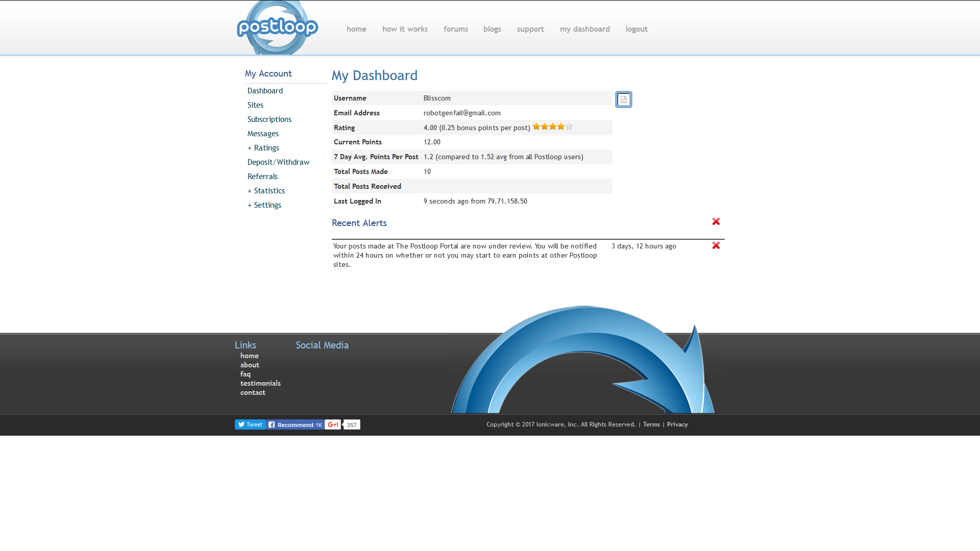Click Last Logged In value text
The height and width of the screenshot is (551, 980).
[475, 201]
